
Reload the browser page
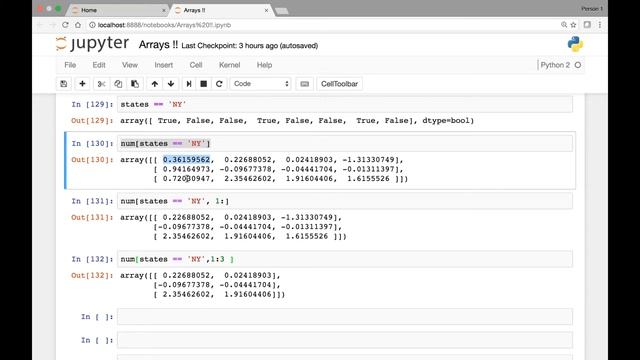(x=65, y=25)
